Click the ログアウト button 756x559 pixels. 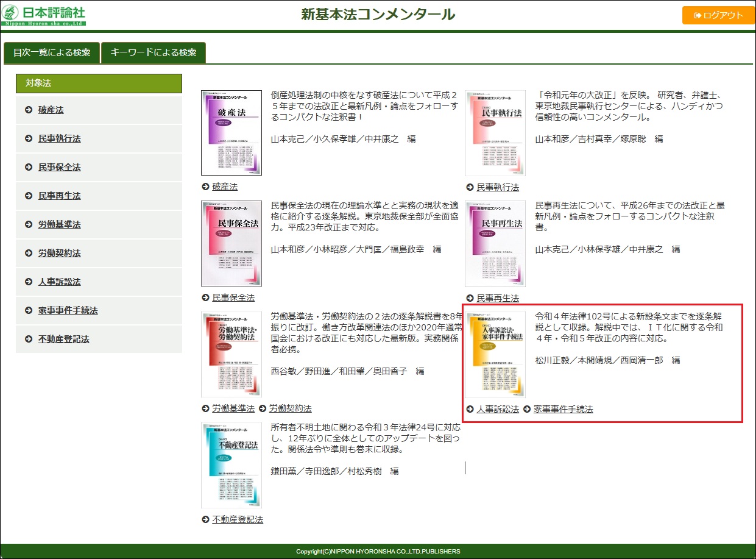click(x=718, y=15)
